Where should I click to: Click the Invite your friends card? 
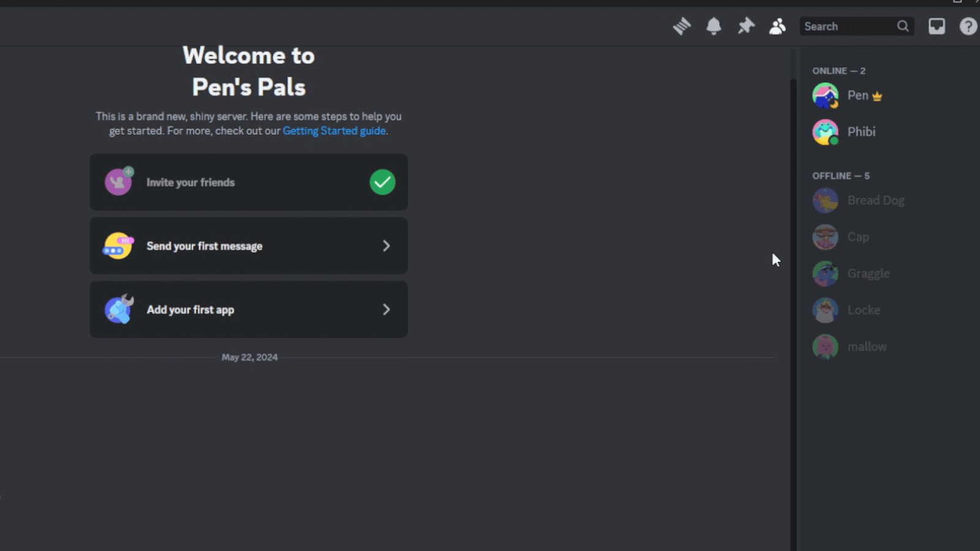(x=249, y=182)
